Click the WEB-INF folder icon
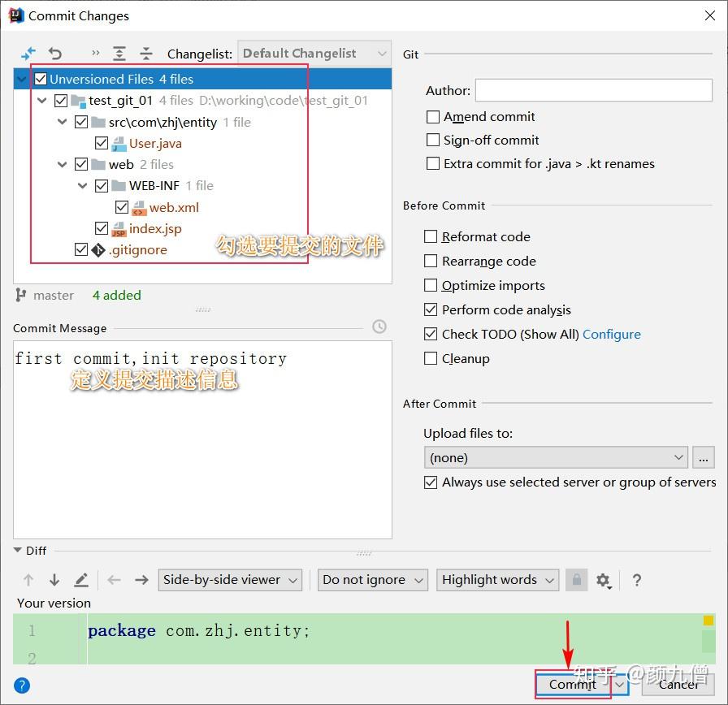Screen dimensions: 728x705 click(119, 186)
